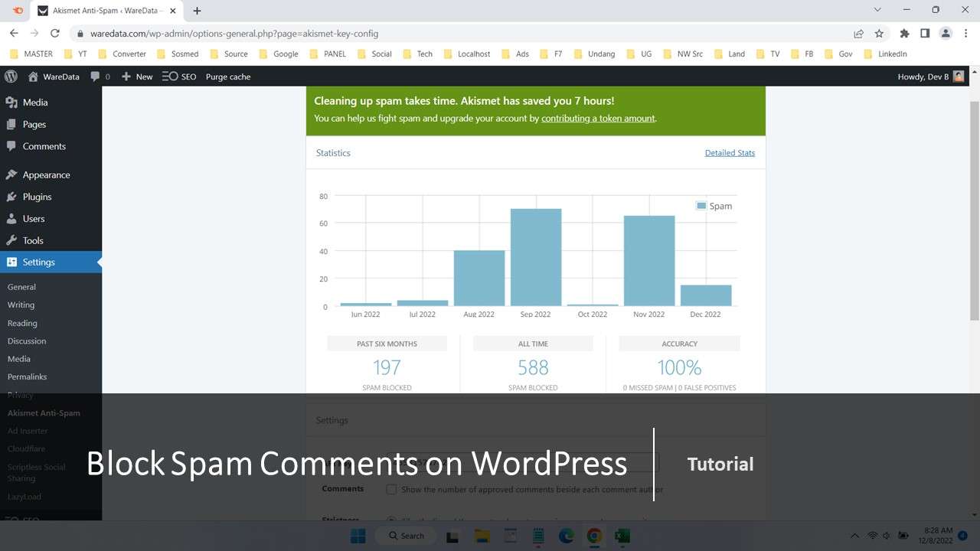Click the WordPress logo in admin bar

(11, 77)
